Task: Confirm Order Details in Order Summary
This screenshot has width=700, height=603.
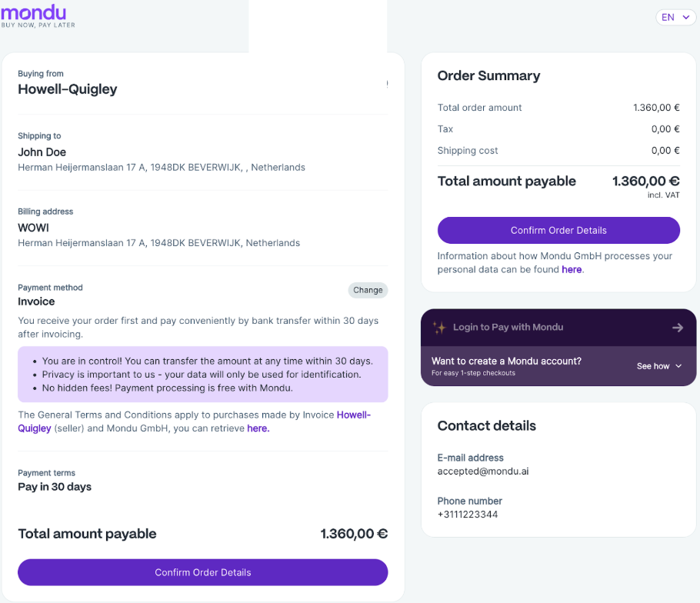Action: [x=558, y=230]
